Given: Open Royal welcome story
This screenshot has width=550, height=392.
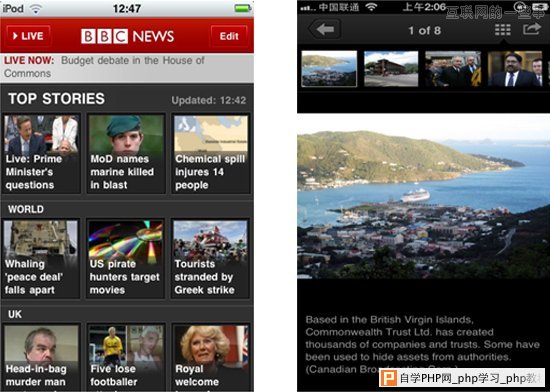Looking at the screenshot, I should pos(211,358).
